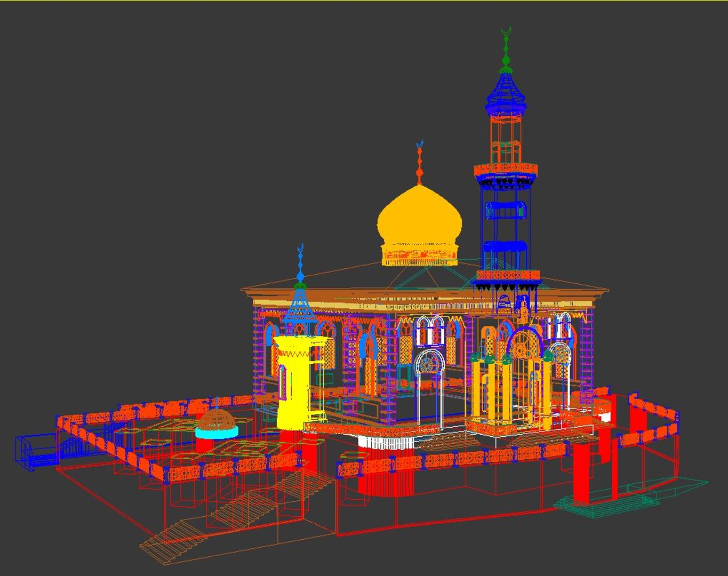
Task: Select the golden onion dome in the viewport
Action: point(420,225)
